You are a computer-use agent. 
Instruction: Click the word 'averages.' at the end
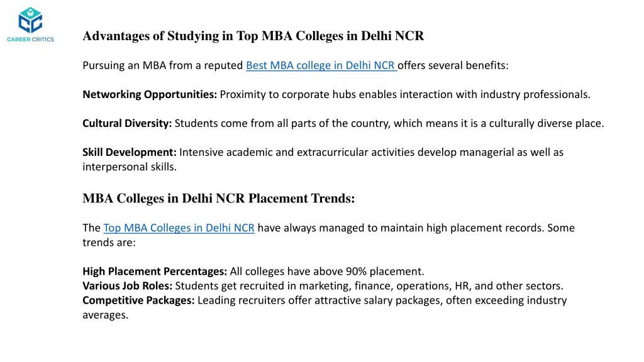[106, 315]
